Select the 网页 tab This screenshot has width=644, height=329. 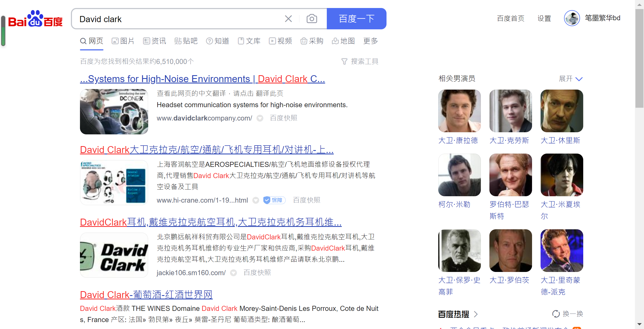pos(92,41)
